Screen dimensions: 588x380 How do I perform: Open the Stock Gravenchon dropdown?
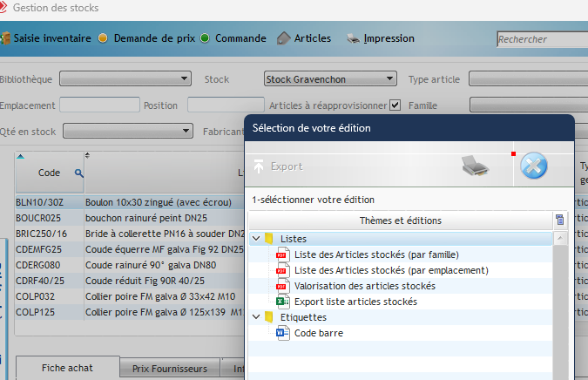click(x=330, y=78)
